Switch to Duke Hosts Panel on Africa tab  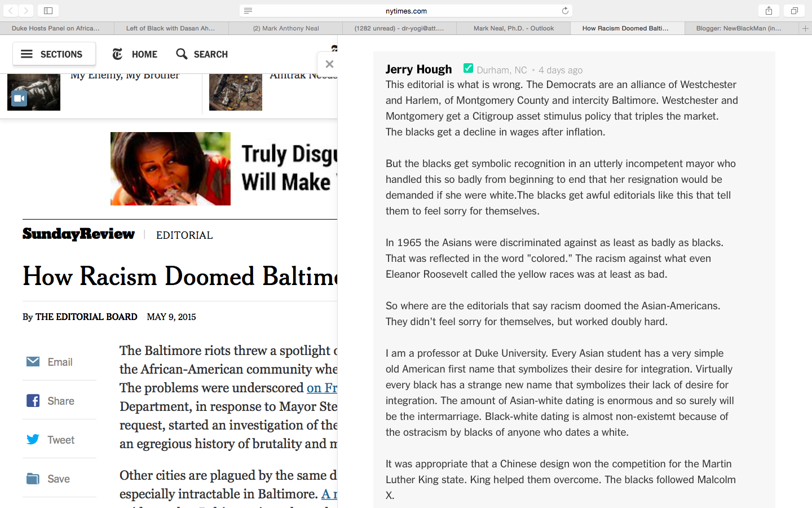[x=56, y=28]
